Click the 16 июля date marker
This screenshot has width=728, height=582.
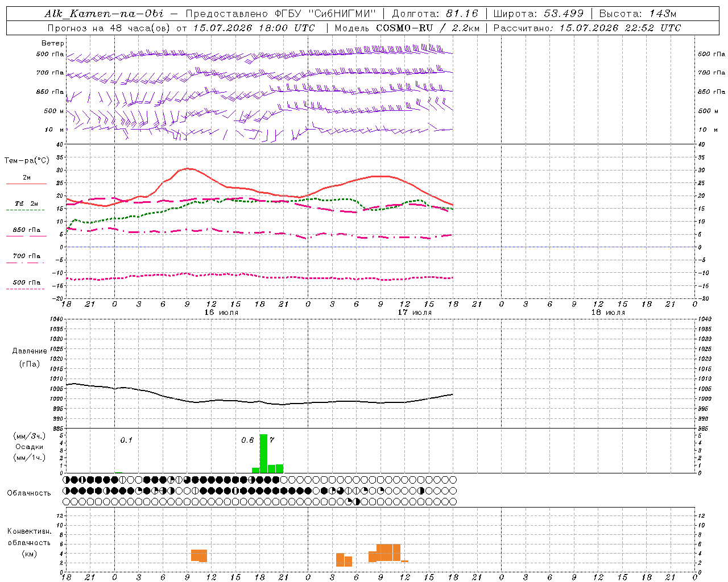point(221,313)
